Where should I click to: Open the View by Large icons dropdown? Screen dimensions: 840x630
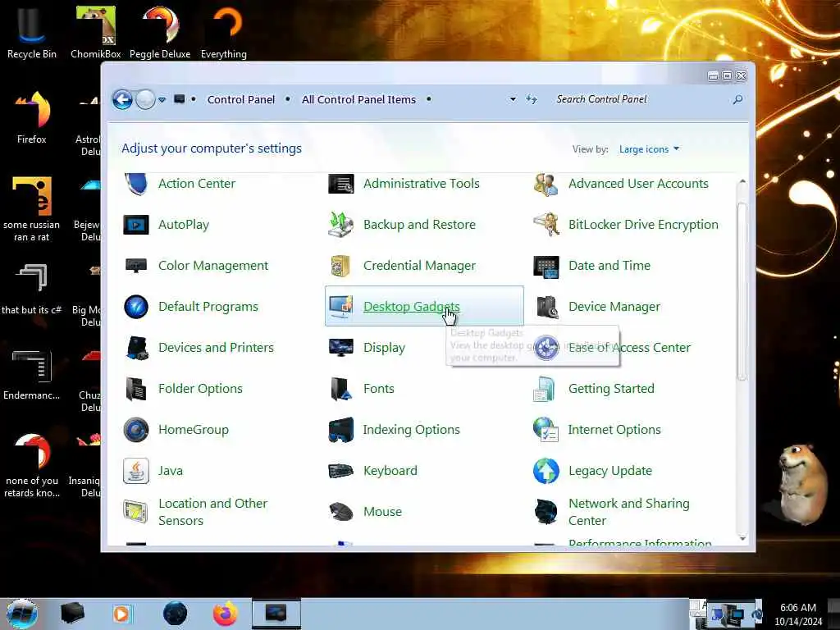tap(649, 149)
